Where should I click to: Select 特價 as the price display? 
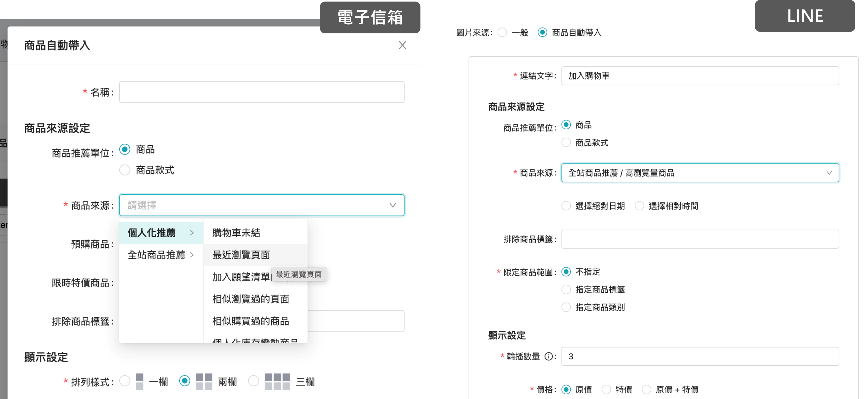tap(606, 390)
